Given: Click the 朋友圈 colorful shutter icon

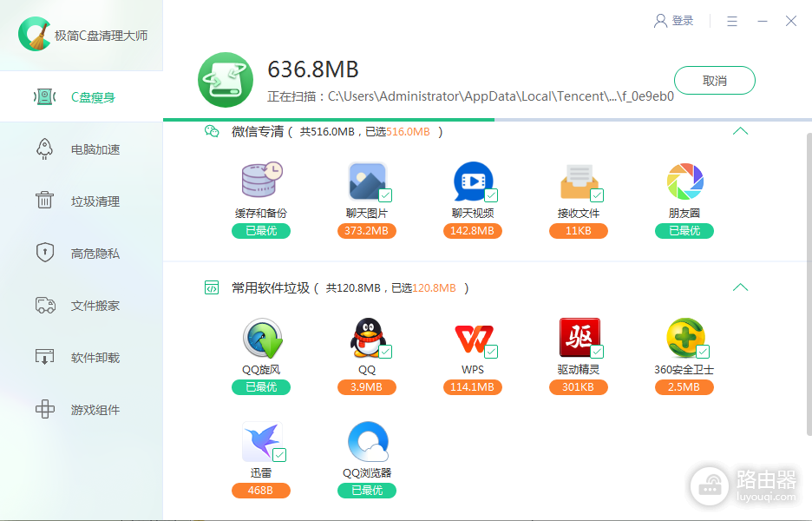Looking at the screenshot, I should pyautogui.click(x=684, y=181).
